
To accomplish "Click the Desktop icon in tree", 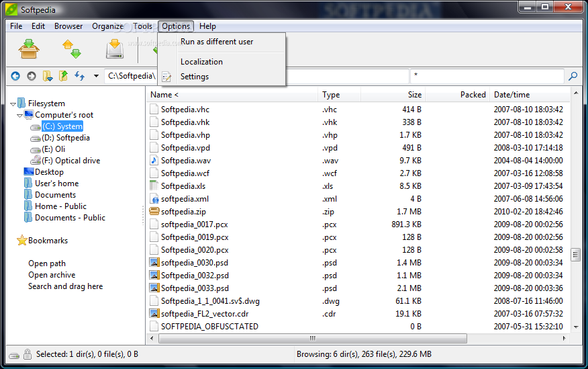I will point(29,172).
